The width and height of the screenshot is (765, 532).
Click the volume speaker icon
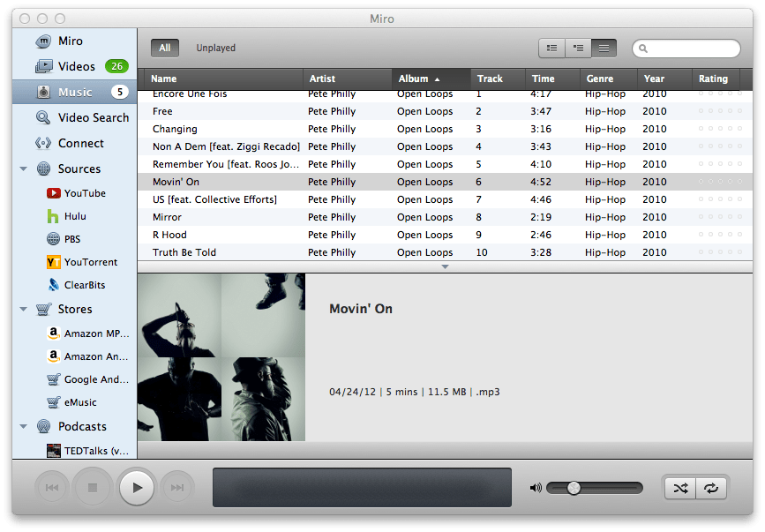536,488
